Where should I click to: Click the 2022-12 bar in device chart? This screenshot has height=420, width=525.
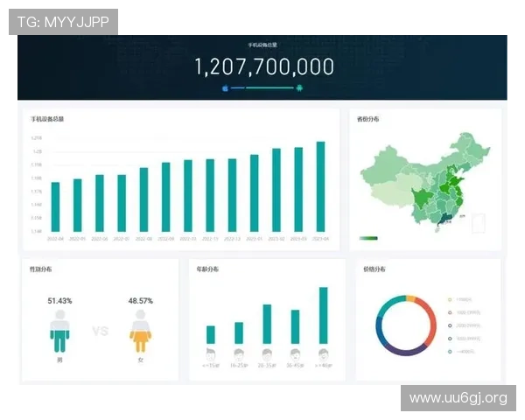(232, 195)
